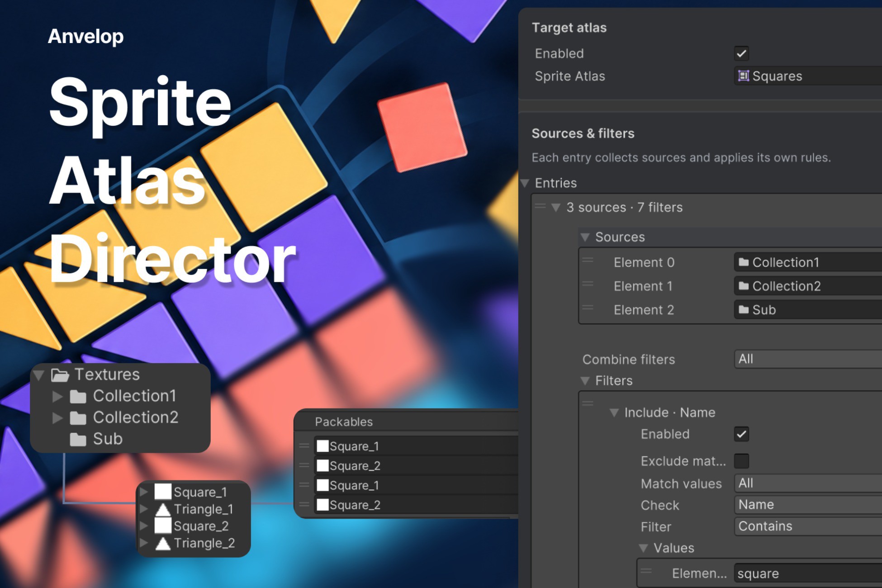Viewport: 882px width, 588px height.
Task: Select Sub label in Textures tree
Action: coord(108,439)
